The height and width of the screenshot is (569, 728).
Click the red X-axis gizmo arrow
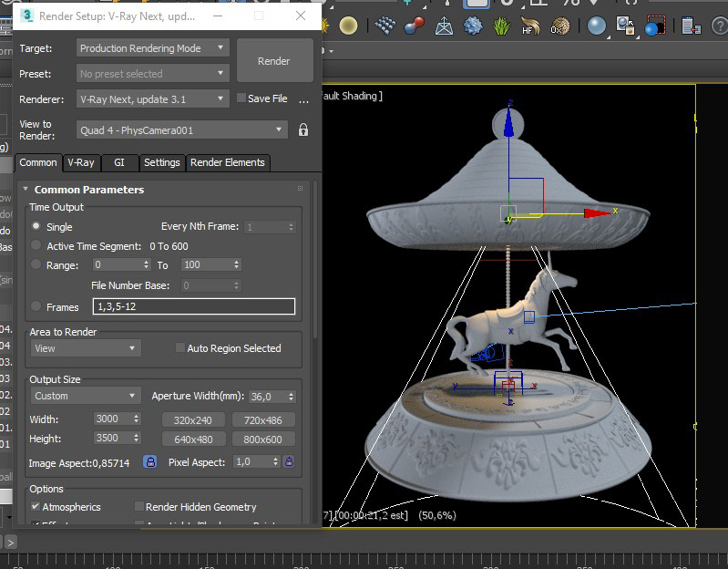[x=596, y=213]
